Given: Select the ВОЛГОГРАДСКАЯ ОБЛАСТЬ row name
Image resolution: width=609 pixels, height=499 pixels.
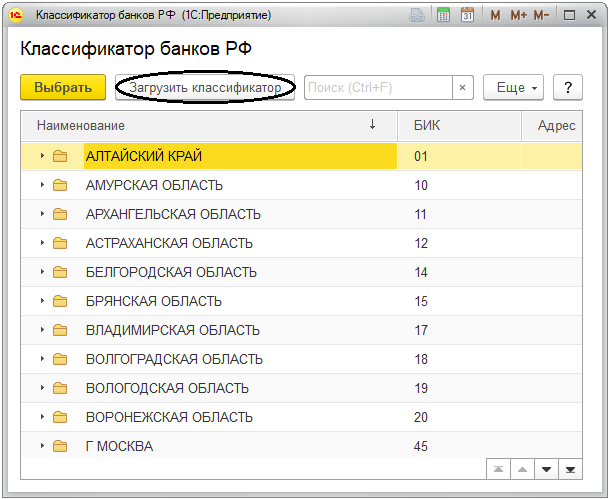Looking at the screenshot, I should click(x=174, y=359).
